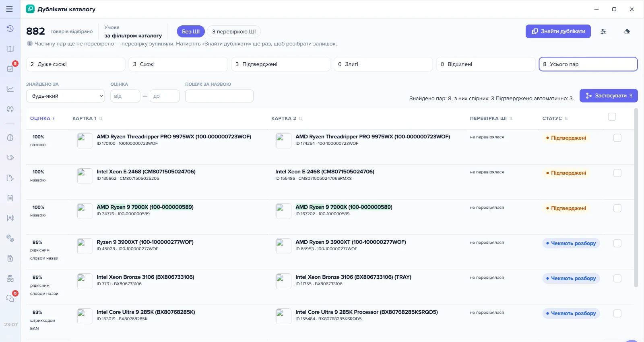This screenshot has width=644, height=342.
Task: Open the invoice dollar document sidebar icon
Action: click(10, 258)
